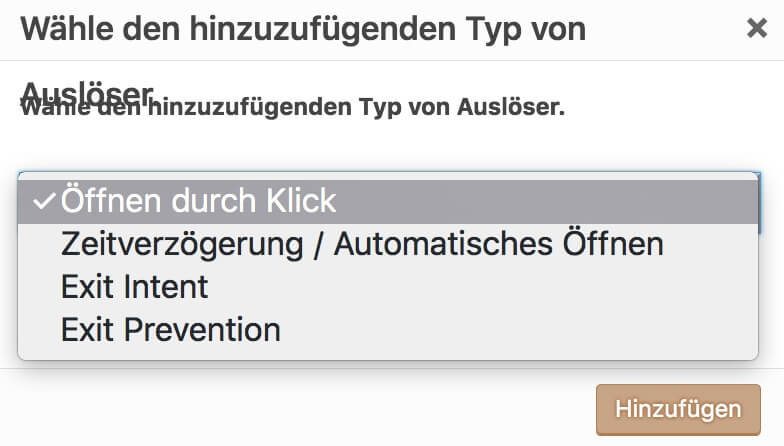This screenshot has width=784, height=446.
Task: Dismiss the modal with the X icon
Action: pyautogui.click(x=757, y=29)
